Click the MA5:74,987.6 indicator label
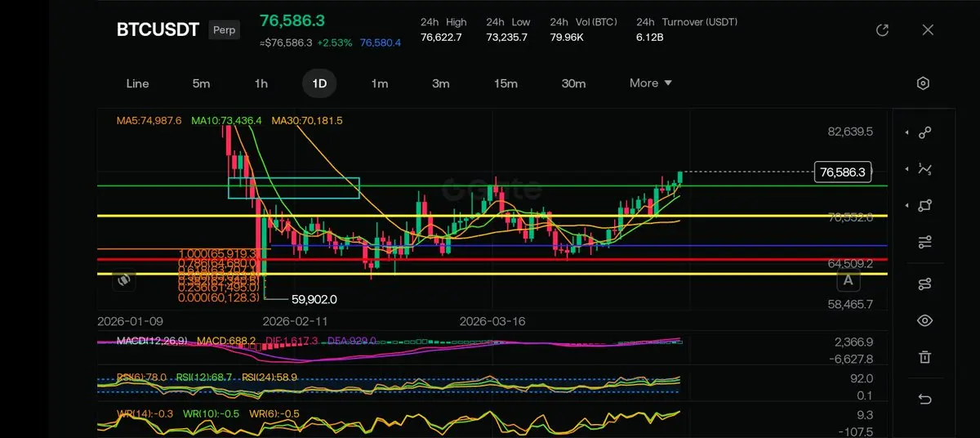 point(149,121)
